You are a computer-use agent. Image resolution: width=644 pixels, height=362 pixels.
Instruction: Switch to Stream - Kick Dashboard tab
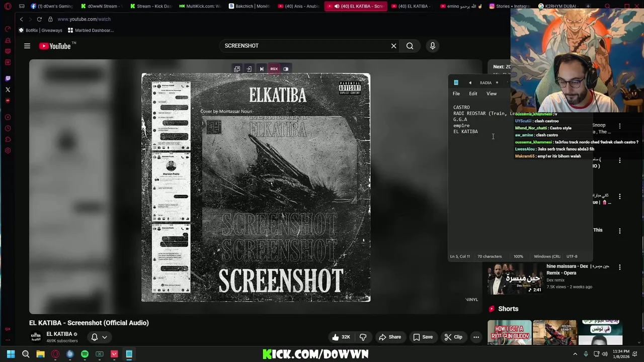point(150,6)
